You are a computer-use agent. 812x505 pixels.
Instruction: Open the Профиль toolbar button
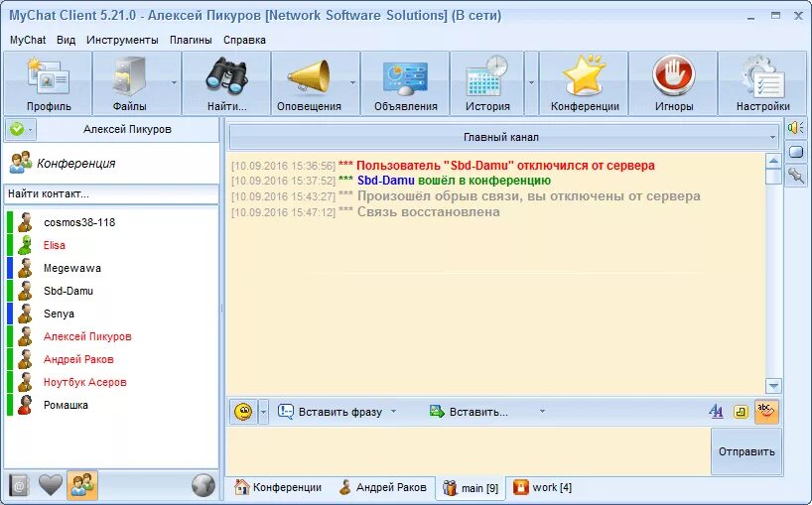pos(49,83)
